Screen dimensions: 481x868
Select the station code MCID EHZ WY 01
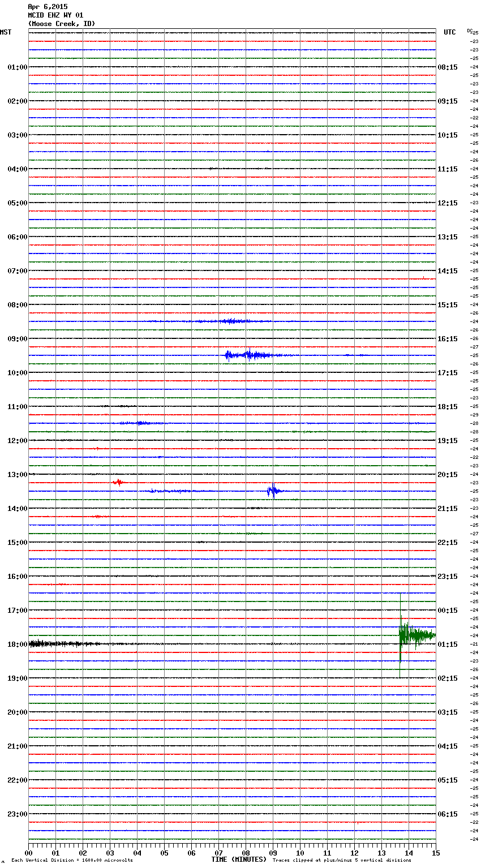pos(55,15)
